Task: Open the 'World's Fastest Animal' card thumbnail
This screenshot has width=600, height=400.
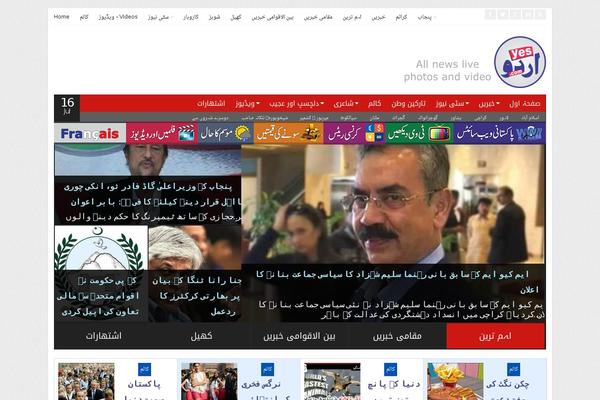Action: 332,381
